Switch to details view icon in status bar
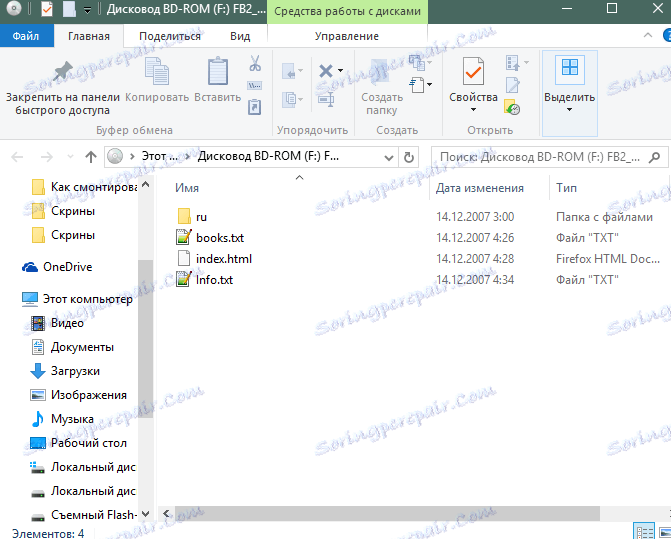 pyautogui.click(x=644, y=532)
